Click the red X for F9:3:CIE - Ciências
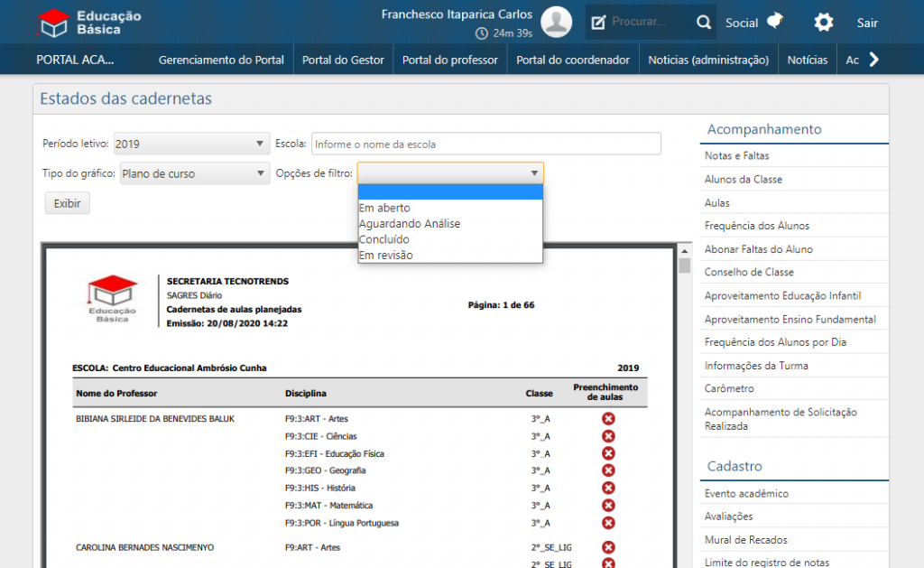The image size is (924, 568). click(608, 436)
